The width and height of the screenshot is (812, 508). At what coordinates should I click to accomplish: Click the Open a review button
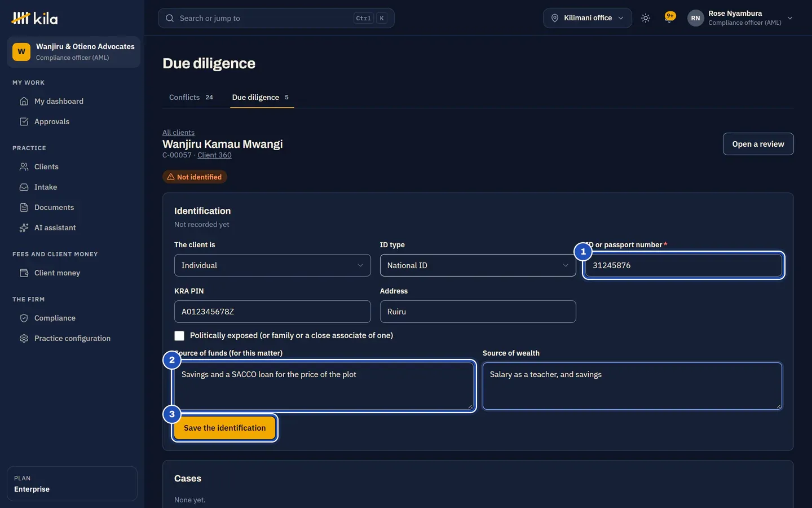pyautogui.click(x=758, y=144)
